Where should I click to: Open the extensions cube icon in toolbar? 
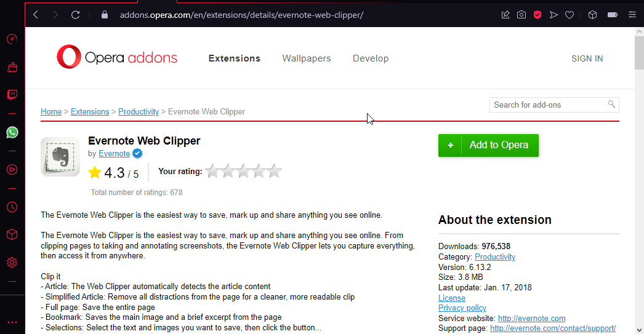(592, 15)
